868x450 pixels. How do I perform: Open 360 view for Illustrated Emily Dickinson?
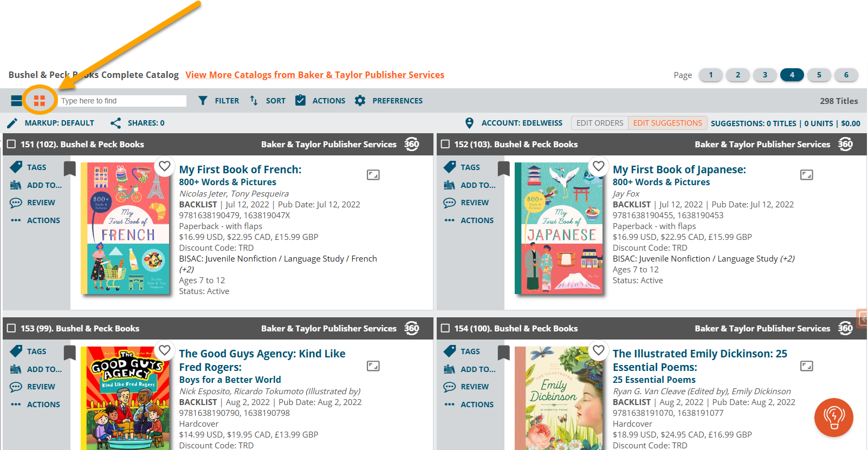pos(845,328)
